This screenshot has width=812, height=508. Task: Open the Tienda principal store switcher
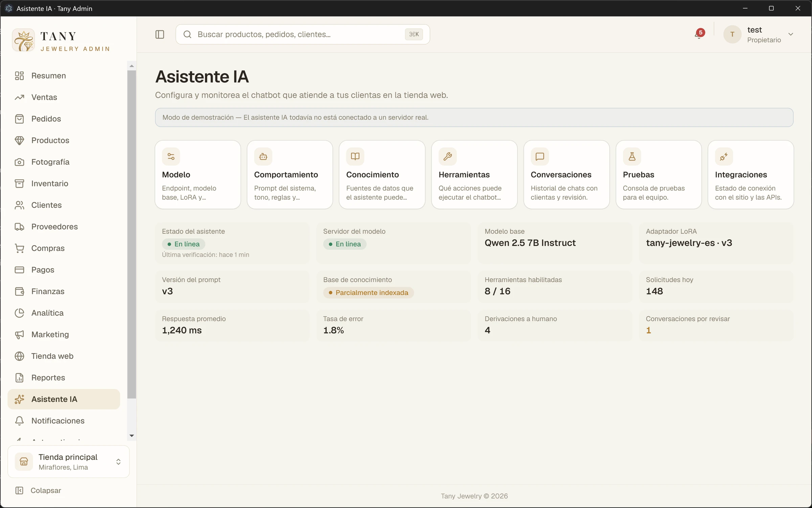pyautogui.click(x=69, y=462)
